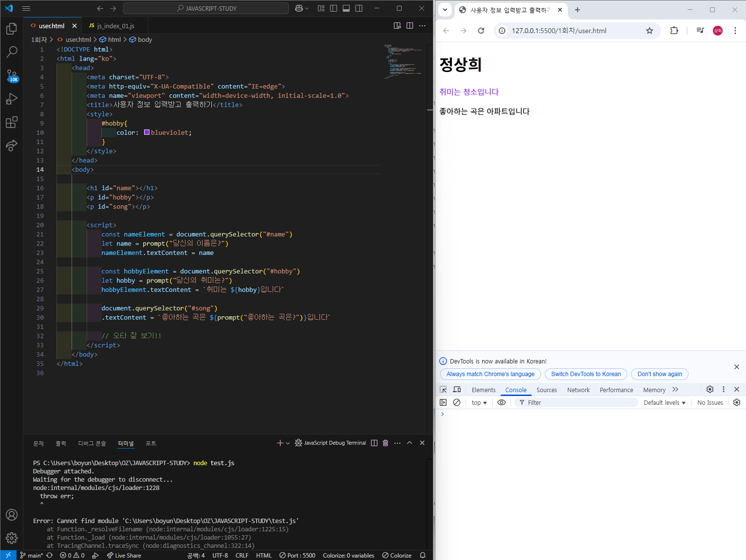The height and width of the screenshot is (560, 746).
Task: Open Copilot chat menu in title bar
Action: pos(302,8)
